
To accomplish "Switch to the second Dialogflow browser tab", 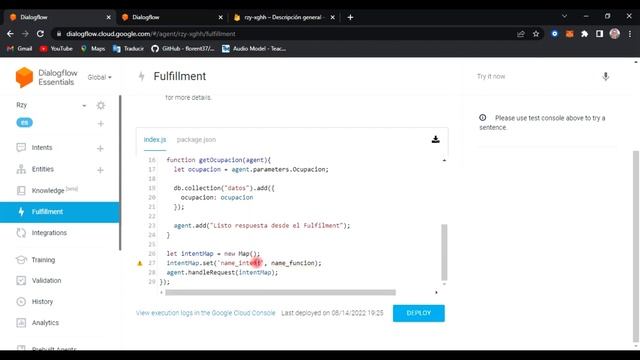I will (171, 17).
